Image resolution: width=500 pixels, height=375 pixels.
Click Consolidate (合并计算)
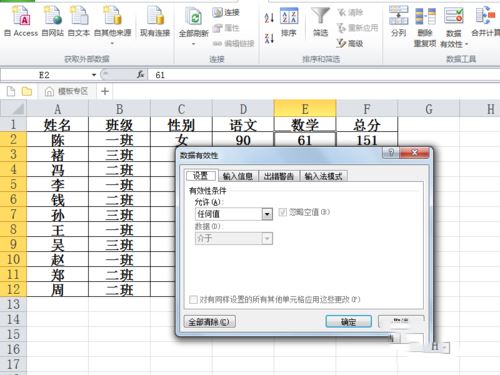485,22
